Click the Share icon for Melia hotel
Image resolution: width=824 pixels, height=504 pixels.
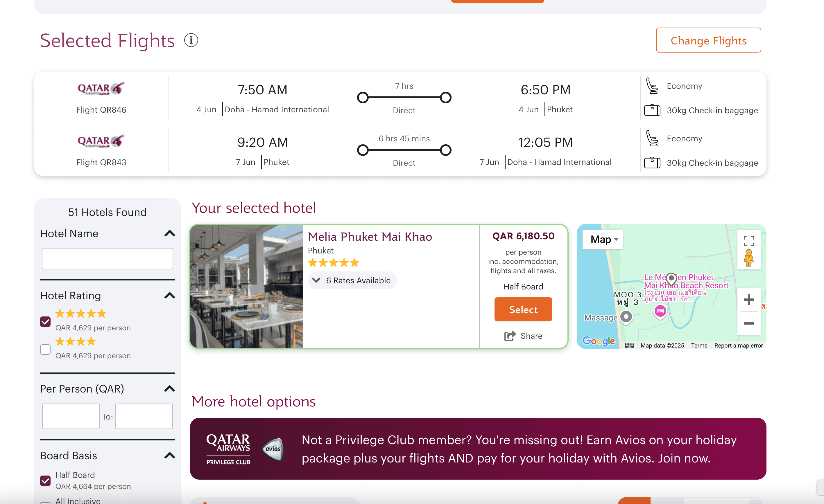coord(510,336)
